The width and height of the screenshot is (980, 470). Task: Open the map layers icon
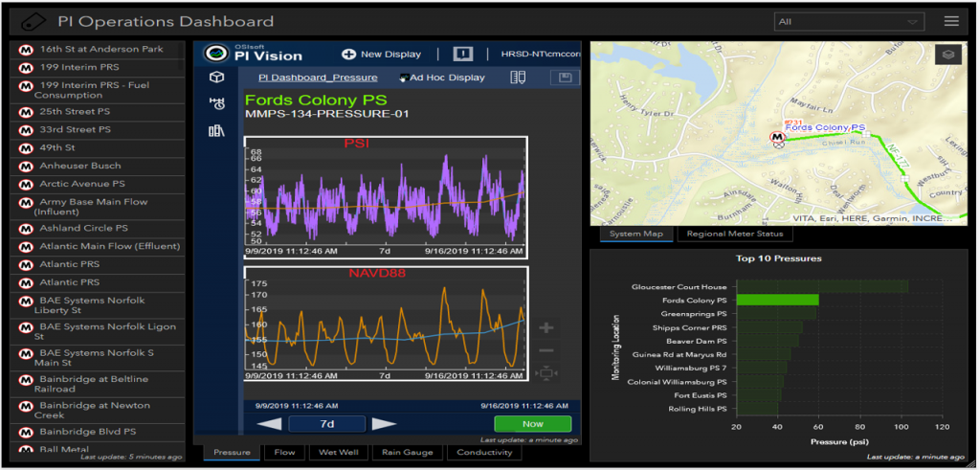point(948,55)
